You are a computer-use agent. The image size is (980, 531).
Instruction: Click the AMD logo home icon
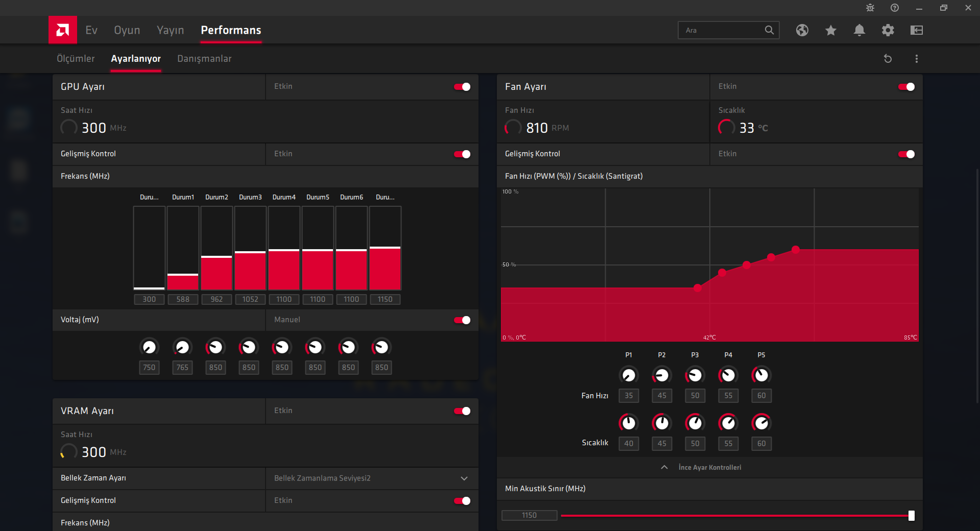point(63,30)
